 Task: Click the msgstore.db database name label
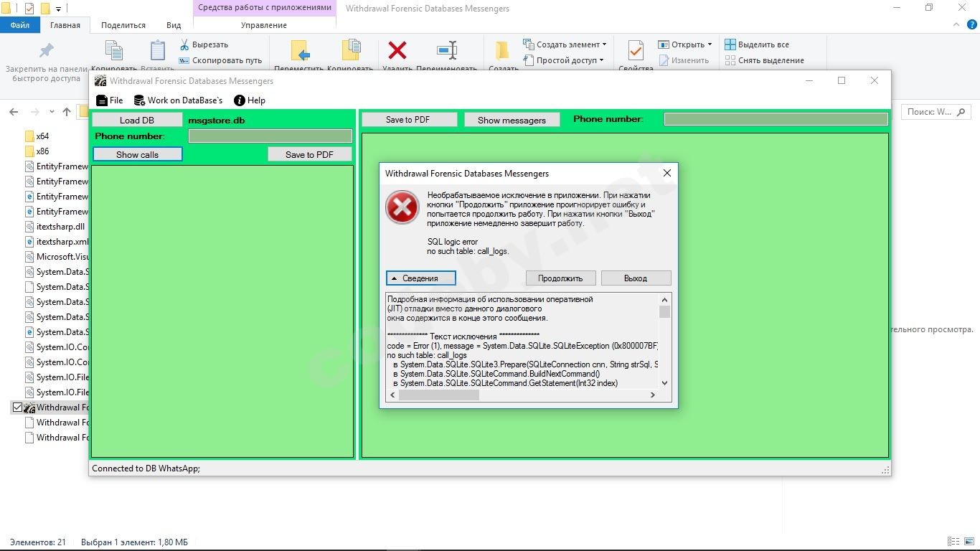tap(216, 120)
